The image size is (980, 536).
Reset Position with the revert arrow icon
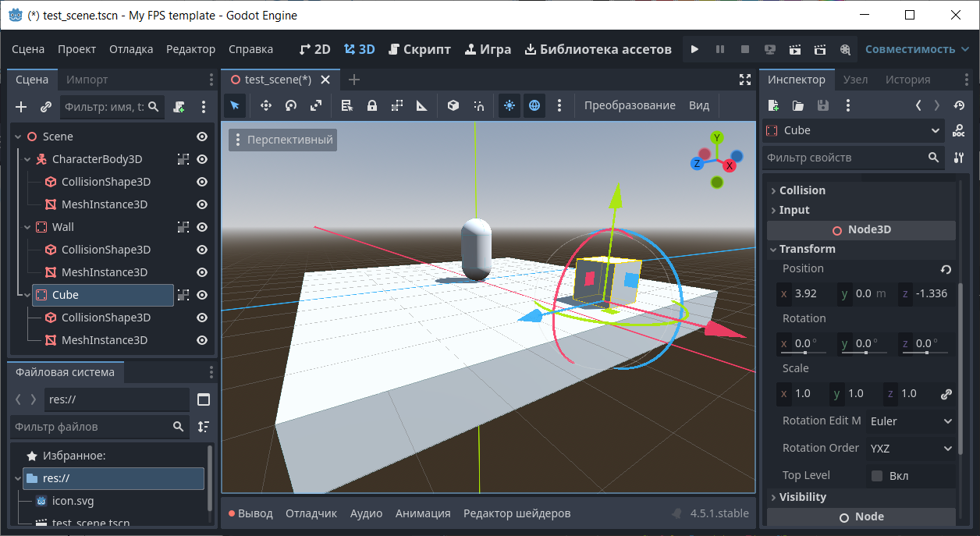point(946,269)
